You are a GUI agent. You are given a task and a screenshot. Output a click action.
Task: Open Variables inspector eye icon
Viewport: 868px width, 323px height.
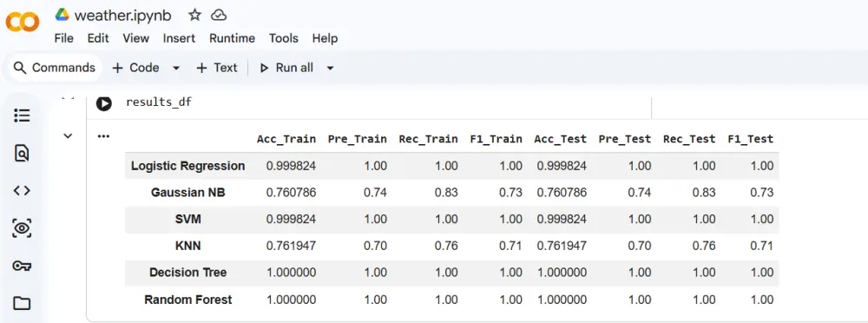coord(22,228)
